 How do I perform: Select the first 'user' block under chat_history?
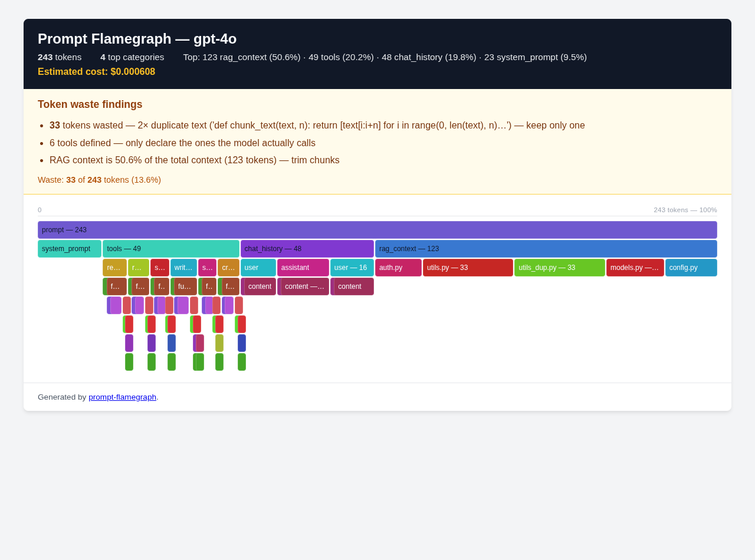(258, 268)
